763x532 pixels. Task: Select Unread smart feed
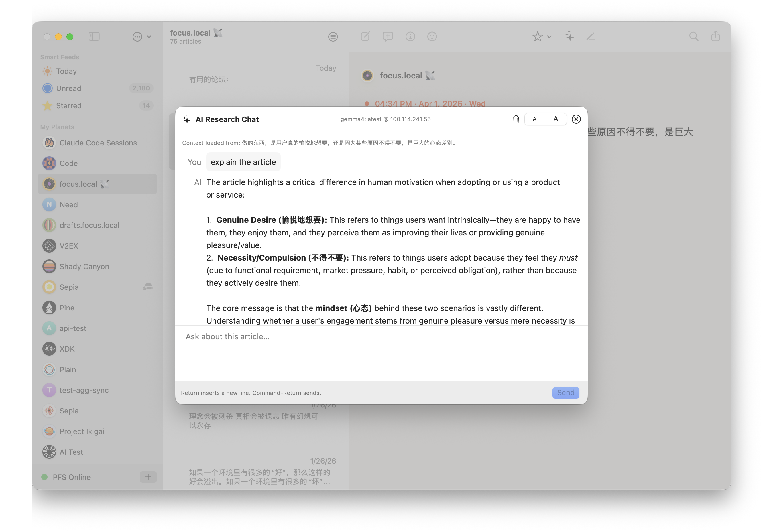click(68, 88)
